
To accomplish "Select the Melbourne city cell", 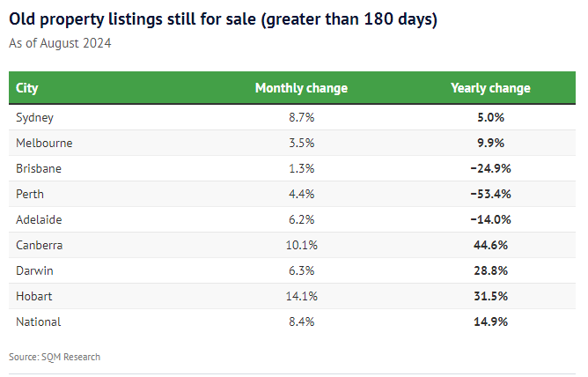I will pos(44,143).
